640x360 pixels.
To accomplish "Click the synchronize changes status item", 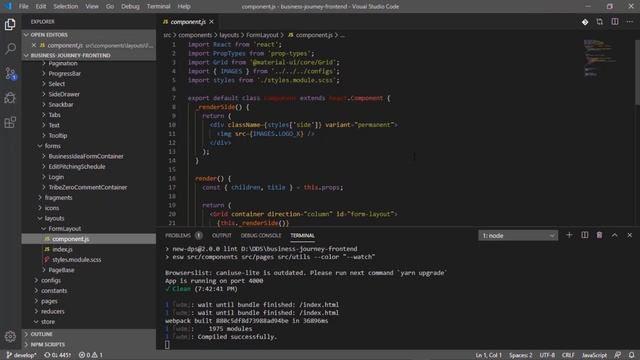I will (x=57, y=355).
